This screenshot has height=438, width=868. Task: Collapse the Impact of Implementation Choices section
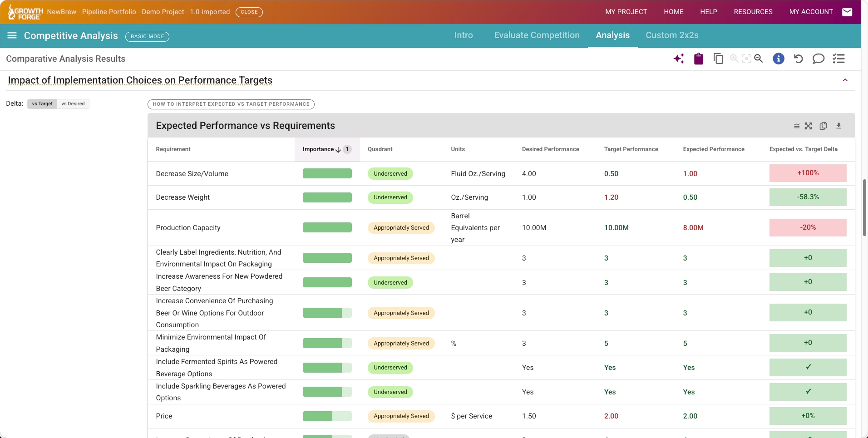coord(845,80)
